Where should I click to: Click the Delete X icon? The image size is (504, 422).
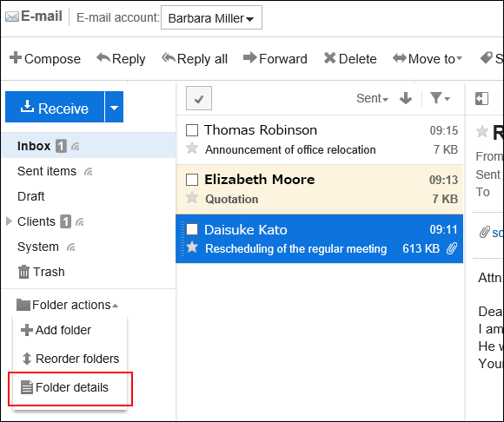tap(330, 58)
